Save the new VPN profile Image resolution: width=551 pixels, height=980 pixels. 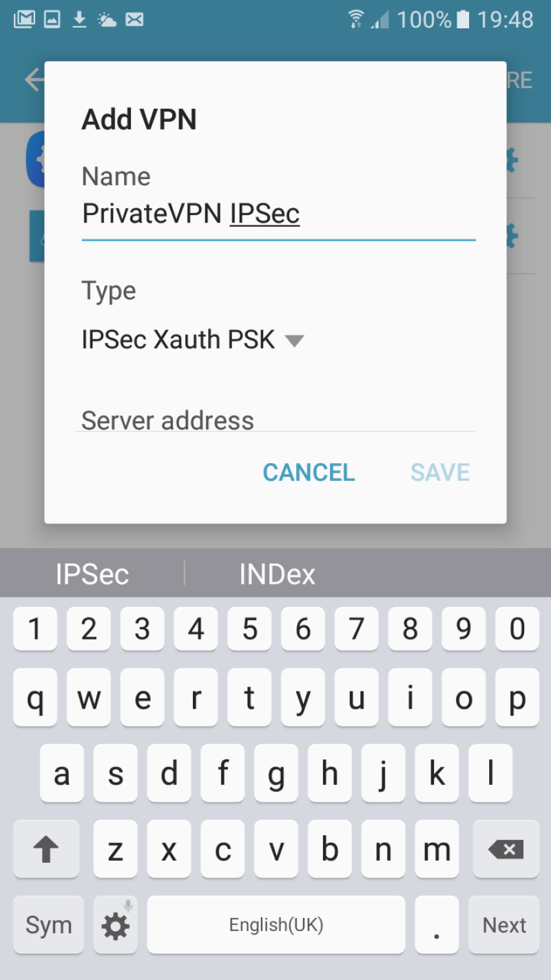click(440, 472)
